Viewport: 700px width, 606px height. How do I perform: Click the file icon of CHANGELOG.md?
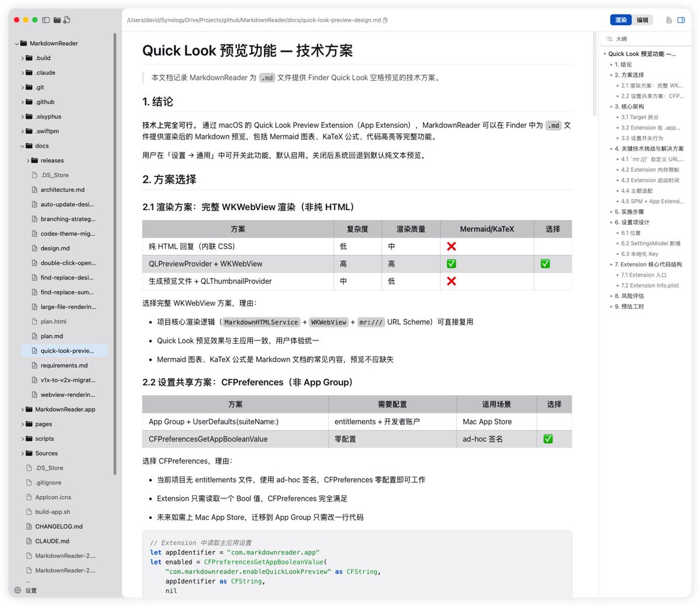[x=29, y=527]
